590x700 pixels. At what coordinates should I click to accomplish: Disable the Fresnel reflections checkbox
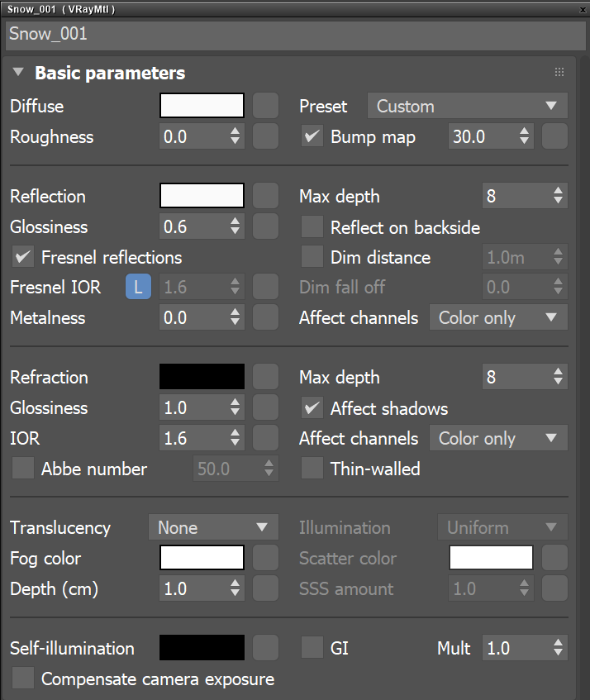pos(23,257)
